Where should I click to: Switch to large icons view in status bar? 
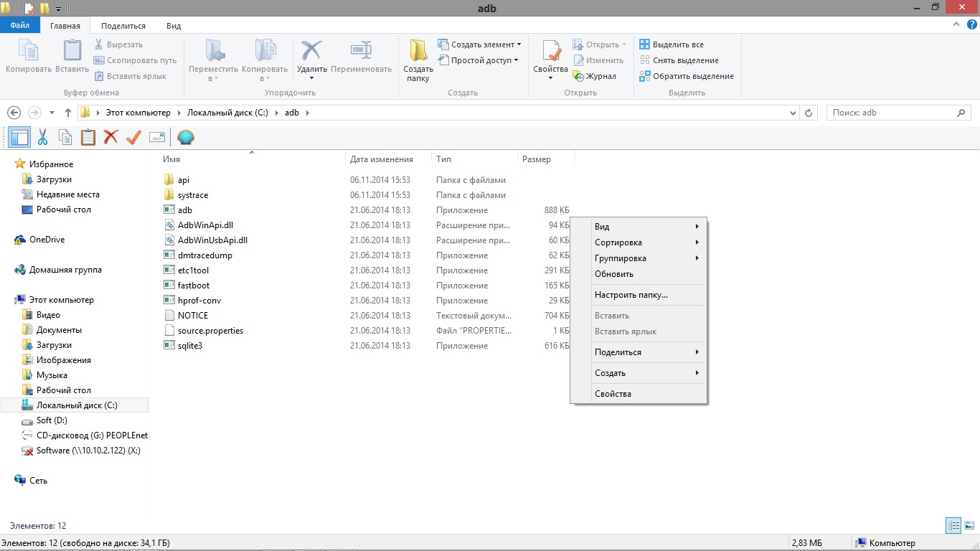[968, 526]
